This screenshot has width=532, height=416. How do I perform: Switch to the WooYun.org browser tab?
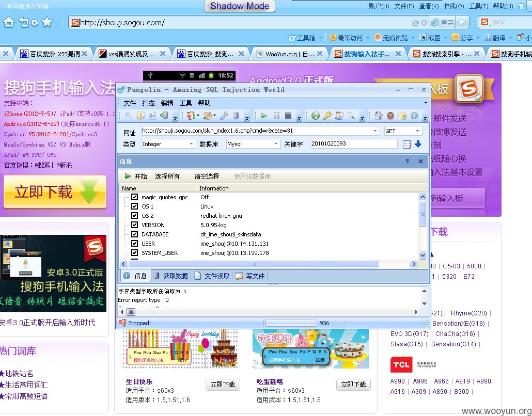pos(289,54)
